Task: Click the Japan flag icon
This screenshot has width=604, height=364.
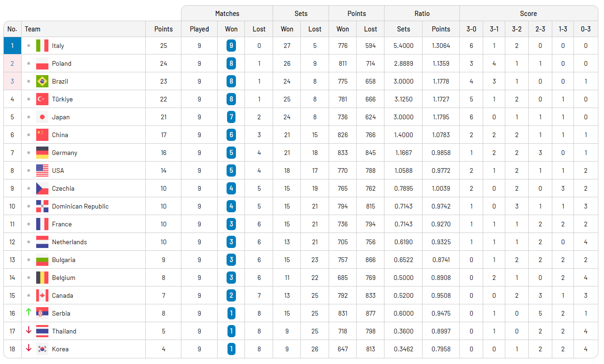Action: 42,117
